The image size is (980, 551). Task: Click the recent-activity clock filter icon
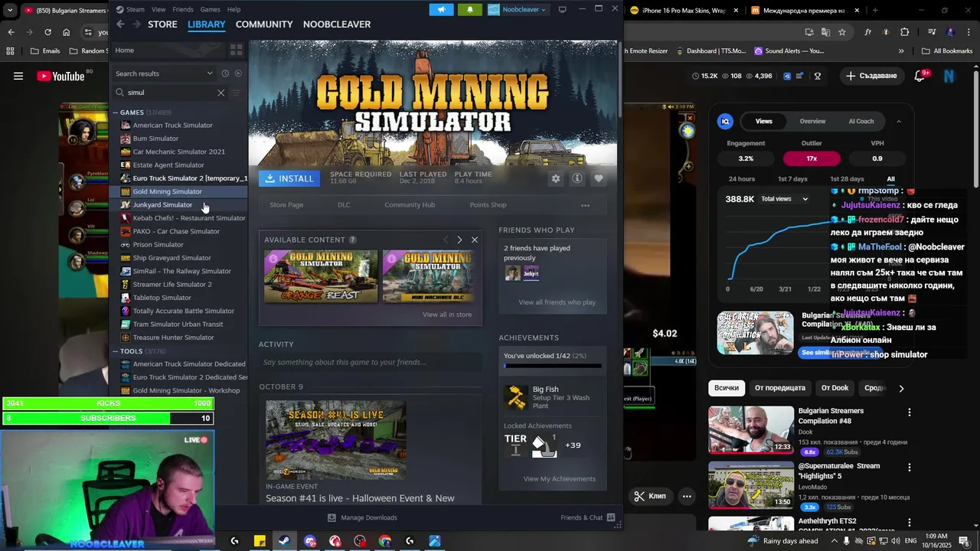(225, 73)
